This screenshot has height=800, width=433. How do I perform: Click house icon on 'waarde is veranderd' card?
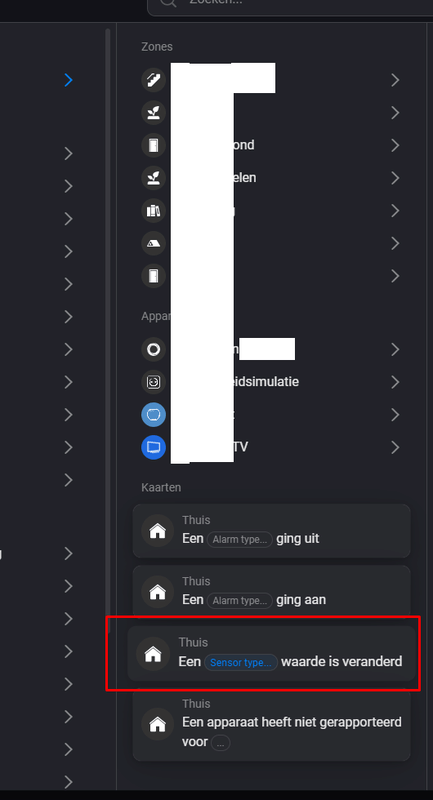pyautogui.click(x=153, y=654)
